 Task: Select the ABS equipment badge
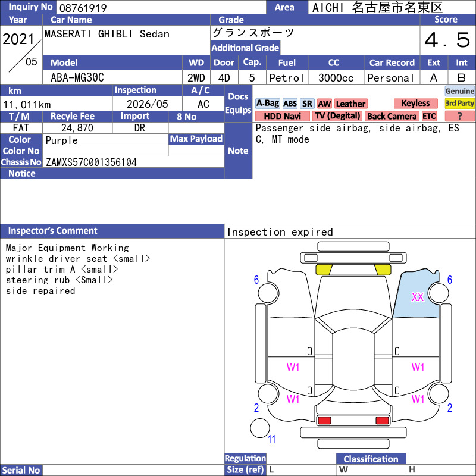pyautogui.click(x=290, y=104)
